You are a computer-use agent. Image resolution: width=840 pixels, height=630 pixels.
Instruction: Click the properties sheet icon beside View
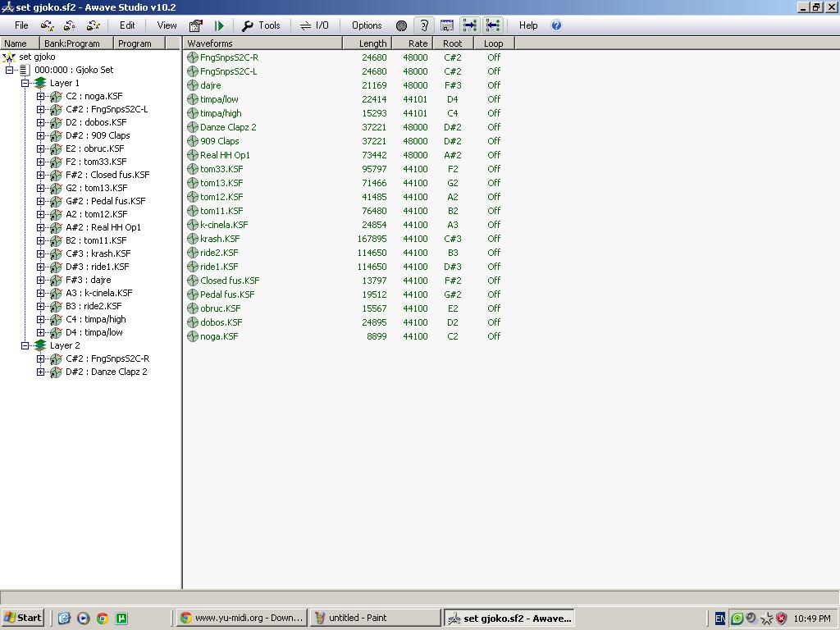click(x=196, y=25)
